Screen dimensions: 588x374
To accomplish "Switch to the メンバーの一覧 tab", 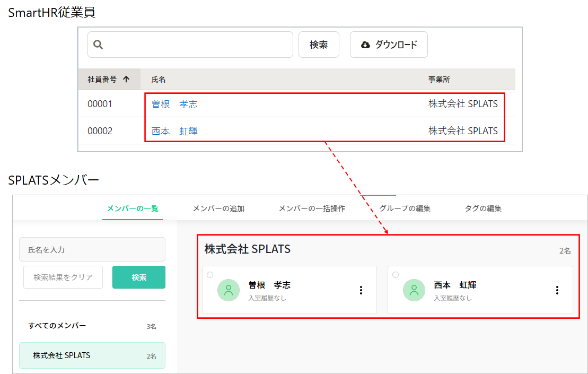I will coord(133,208).
